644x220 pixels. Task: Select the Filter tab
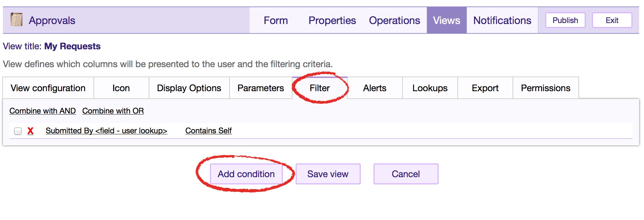(x=320, y=88)
